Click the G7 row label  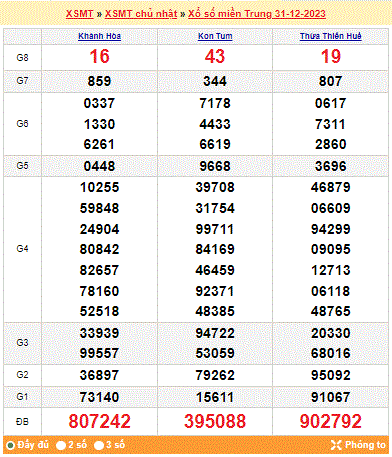coord(22,81)
